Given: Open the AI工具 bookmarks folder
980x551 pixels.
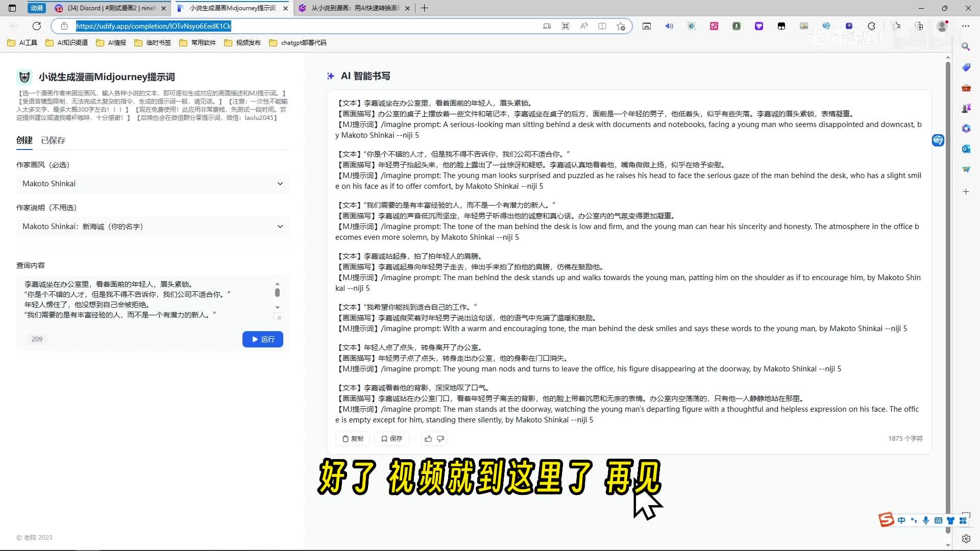Looking at the screenshot, I should click(23, 43).
